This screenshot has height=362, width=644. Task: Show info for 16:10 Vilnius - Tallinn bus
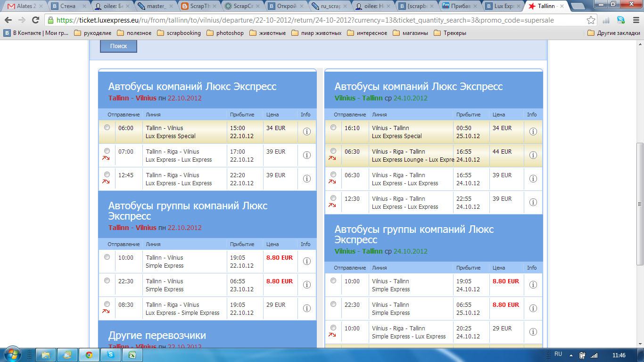pos(533,132)
